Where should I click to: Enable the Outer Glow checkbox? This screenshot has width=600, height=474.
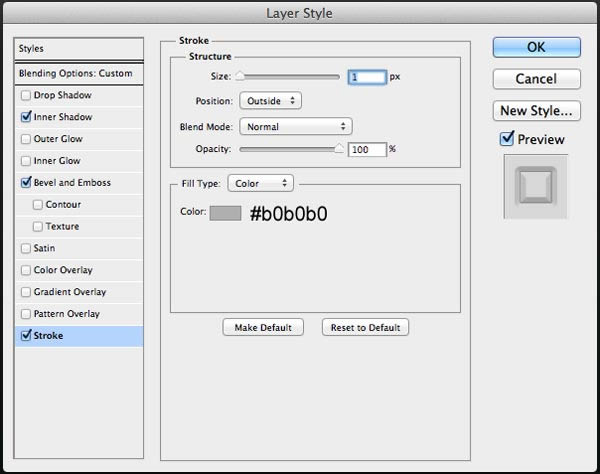26,139
